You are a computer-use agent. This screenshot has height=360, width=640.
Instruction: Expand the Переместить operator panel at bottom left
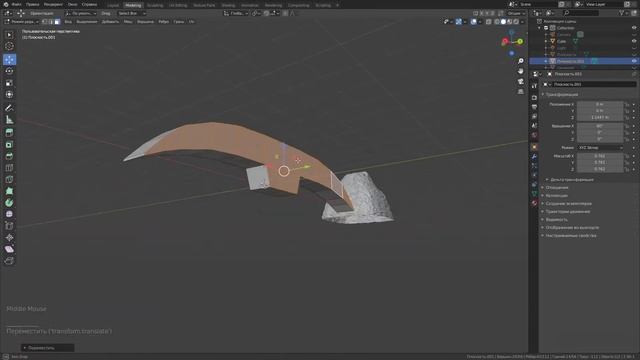(47, 348)
